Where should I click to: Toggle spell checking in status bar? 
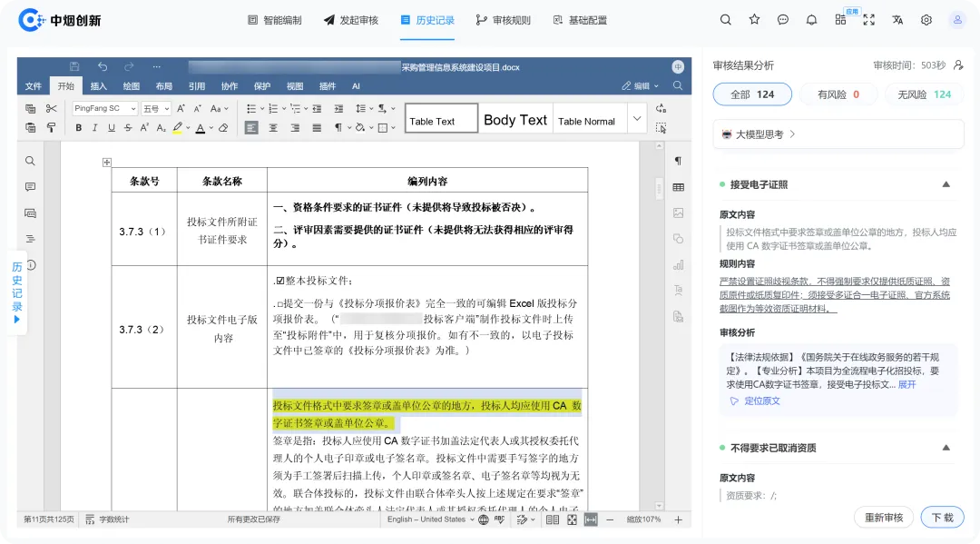click(499, 519)
